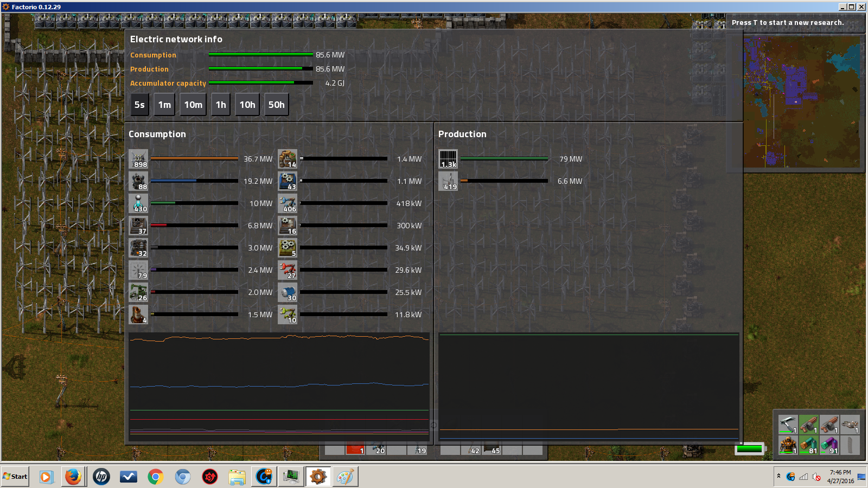Click the laser turret icon consuming 36.7 MW
Image resolution: width=868 pixels, height=488 pixels.
(x=138, y=159)
